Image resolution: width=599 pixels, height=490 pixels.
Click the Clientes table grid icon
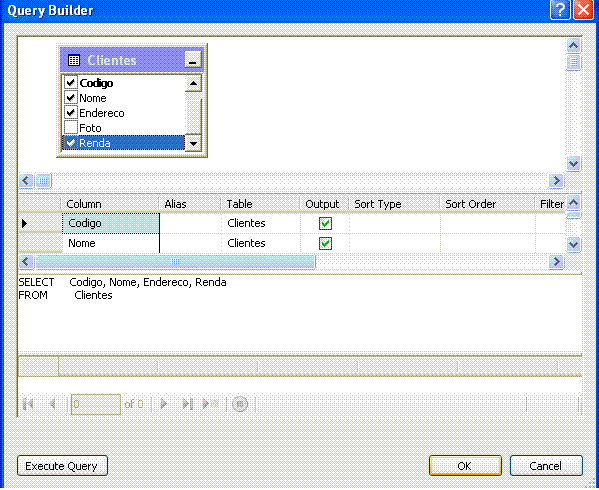74,60
